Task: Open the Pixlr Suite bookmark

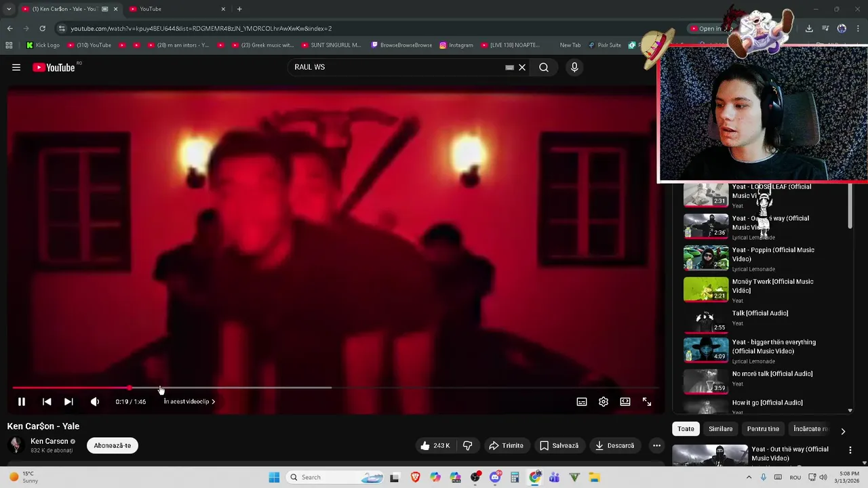Action: click(x=604, y=45)
